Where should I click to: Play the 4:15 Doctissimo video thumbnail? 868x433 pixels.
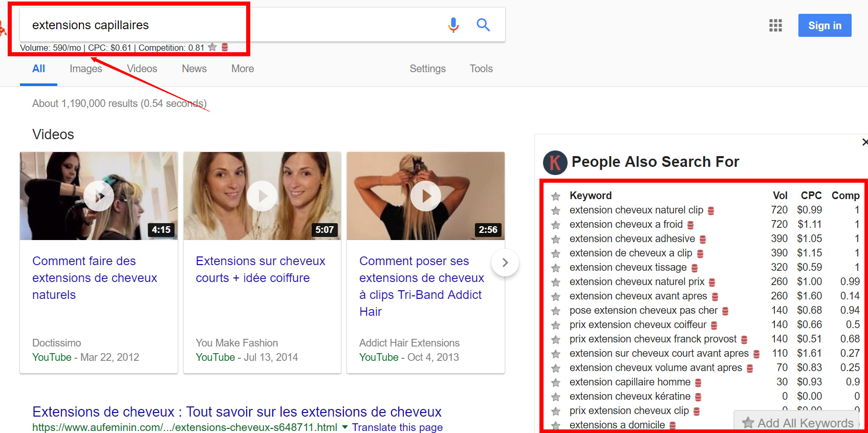point(99,196)
